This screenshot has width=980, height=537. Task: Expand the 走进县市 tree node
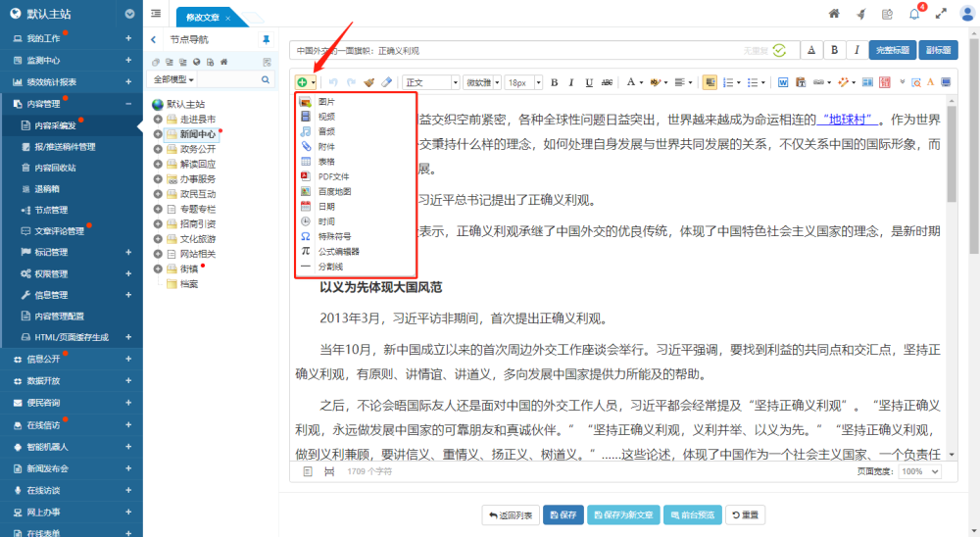[158, 119]
